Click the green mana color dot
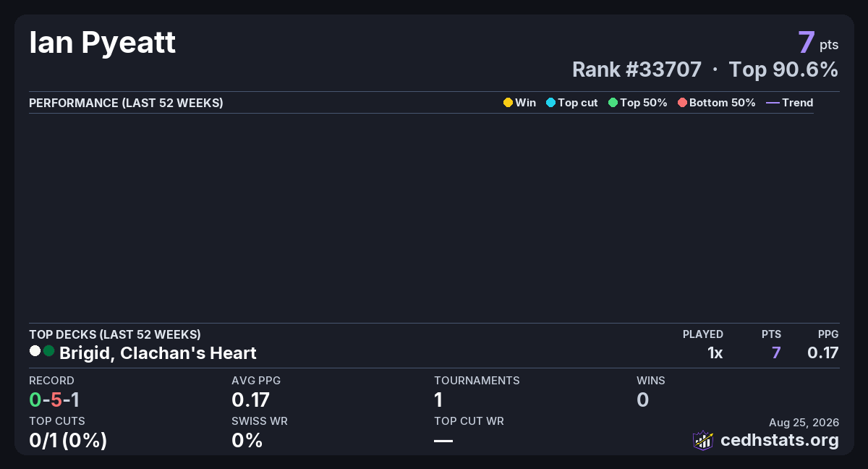Image resolution: width=868 pixels, height=469 pixels. point(48,351)
